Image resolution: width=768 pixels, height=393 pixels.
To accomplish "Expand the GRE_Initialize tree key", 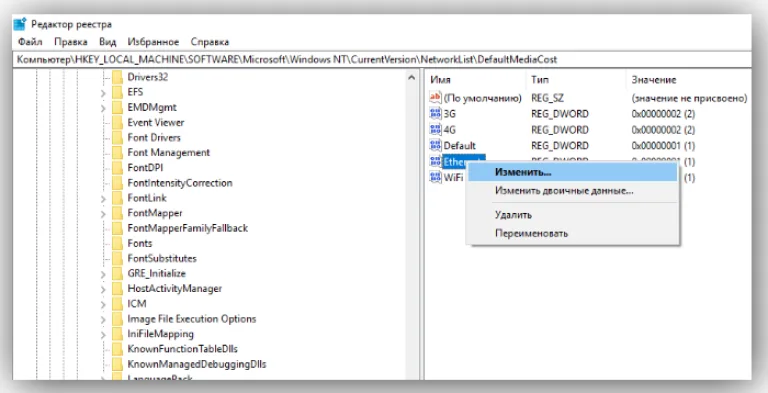I will [103, 274].
